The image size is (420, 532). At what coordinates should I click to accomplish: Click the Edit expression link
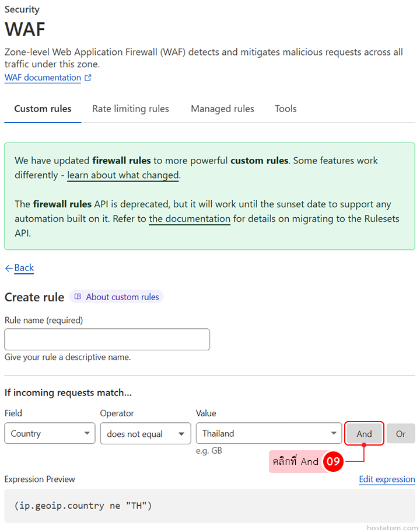tap(387, 479)
